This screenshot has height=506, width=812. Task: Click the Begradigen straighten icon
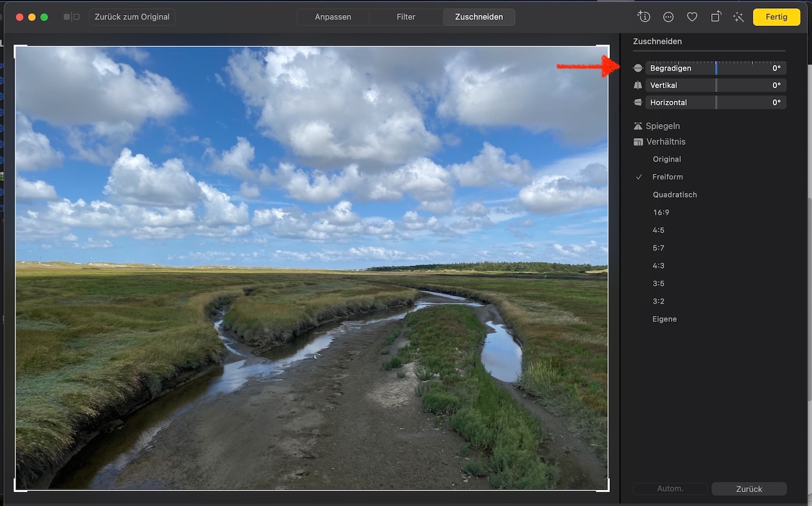pos(638,68)
